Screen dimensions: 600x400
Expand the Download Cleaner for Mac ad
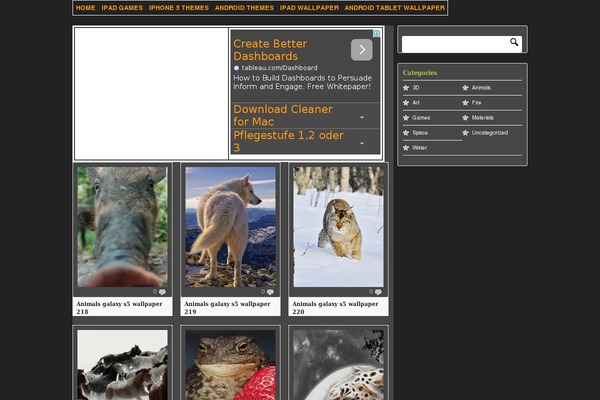362,117
